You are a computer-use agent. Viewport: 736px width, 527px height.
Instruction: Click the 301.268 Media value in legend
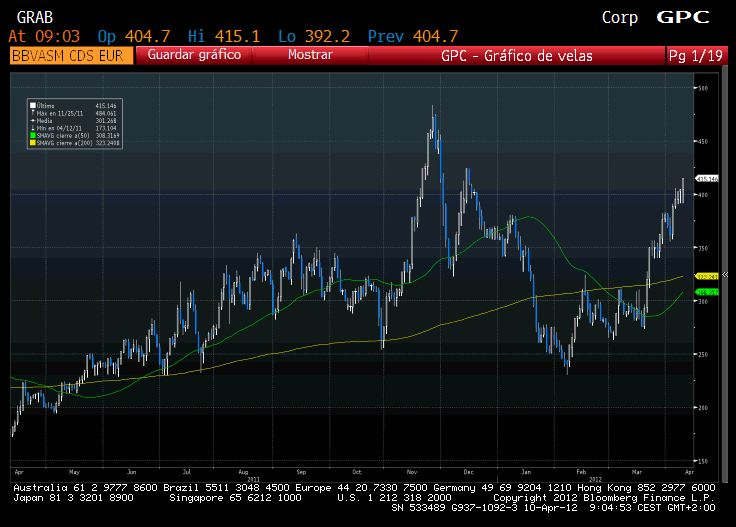coord(106,121)
